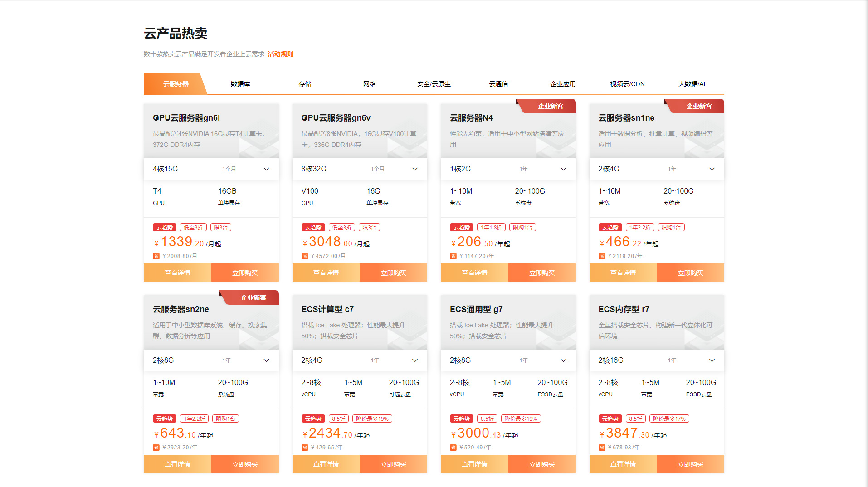View details of 云服务器sn2ne
This screenshot has height=487, width=868.
177,464
